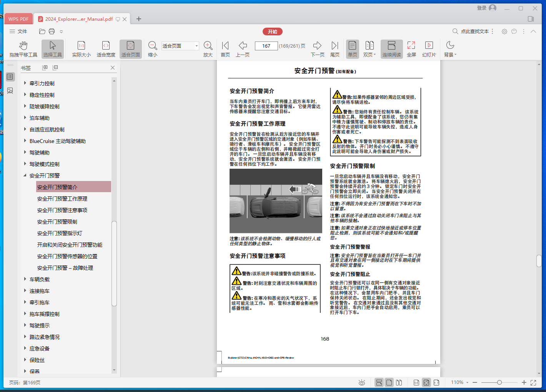Image resolution: width=546 pixels, height=392 pixels.
Task: Open the 文件 menu
Action: (x=18, y=32)
